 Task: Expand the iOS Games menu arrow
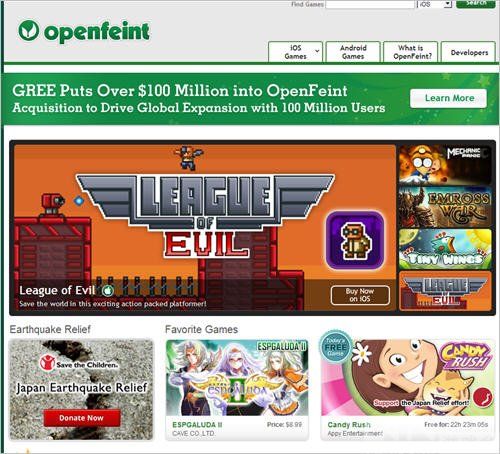[317, 51]
